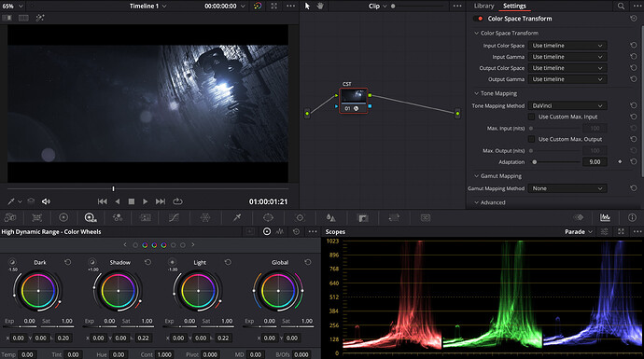Open the Color Warper palette
The image size is (644, 359).
(205, 217)
